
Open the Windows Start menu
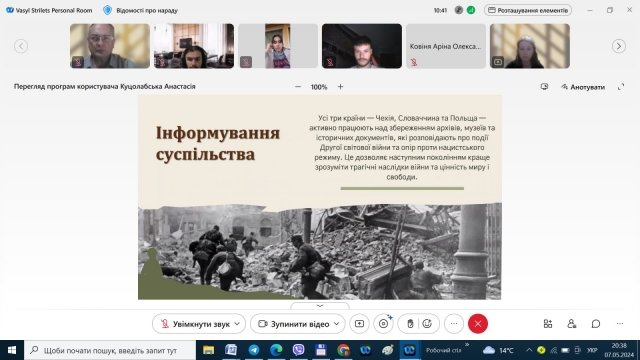click(12, 350)
